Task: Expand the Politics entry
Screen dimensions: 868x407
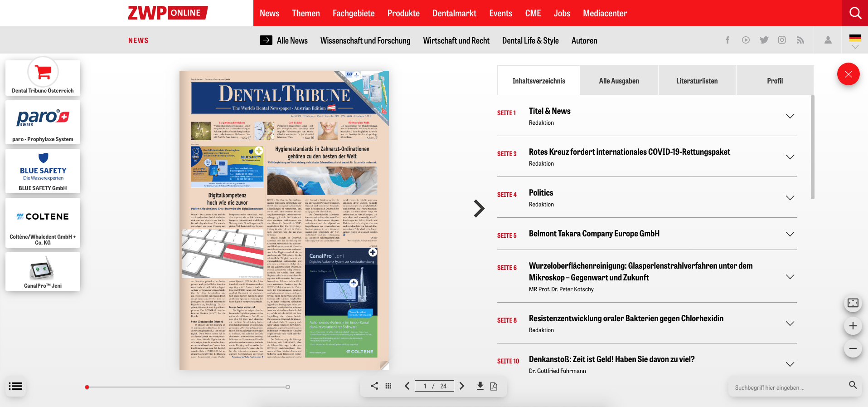Action: click(790, 198)
